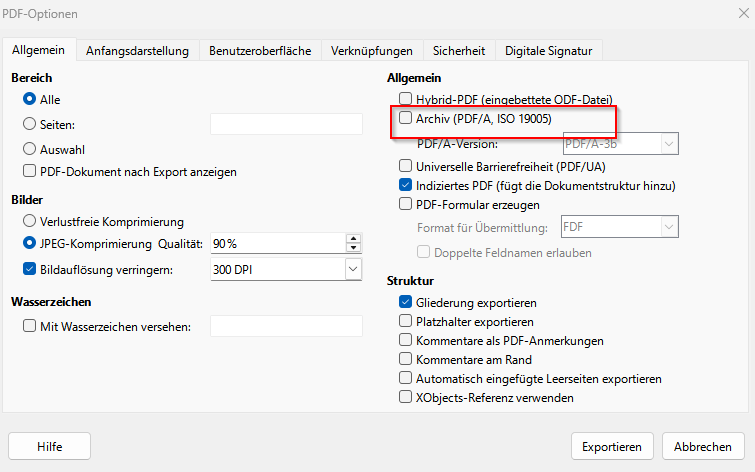Uncheck Indiziertes PDF option
755x472 pixels.
point(405,185)
